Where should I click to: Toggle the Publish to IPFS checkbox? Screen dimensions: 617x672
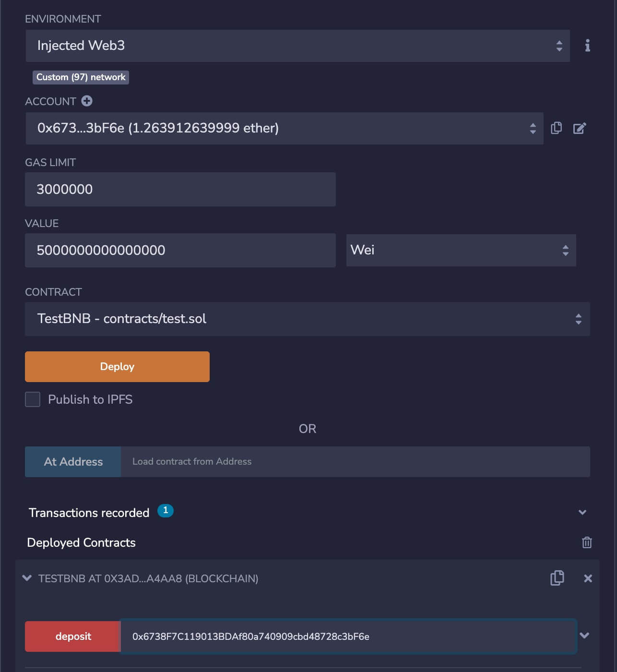pyautogui.click(x=33, y=399)
